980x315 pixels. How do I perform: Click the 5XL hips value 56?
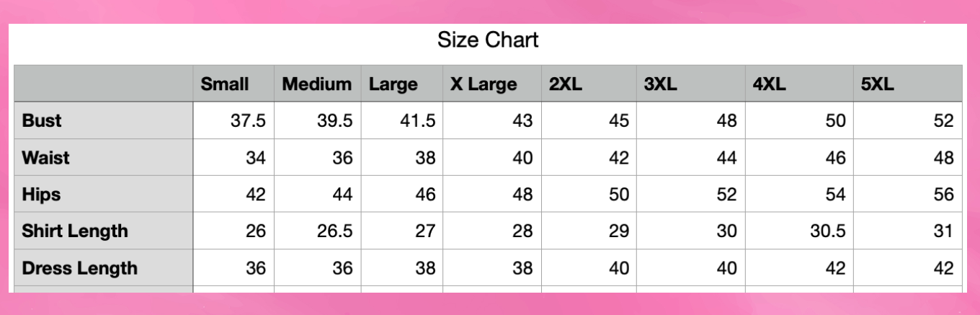943,194
